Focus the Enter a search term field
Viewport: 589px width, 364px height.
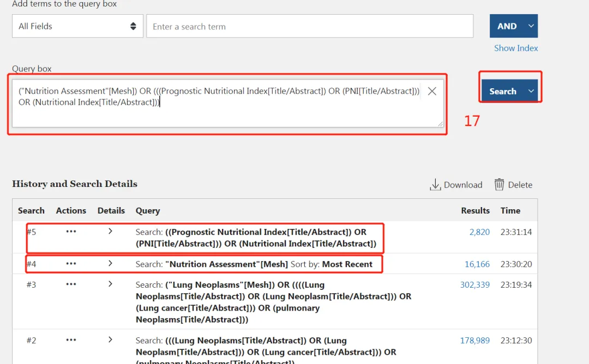point(310,26)
